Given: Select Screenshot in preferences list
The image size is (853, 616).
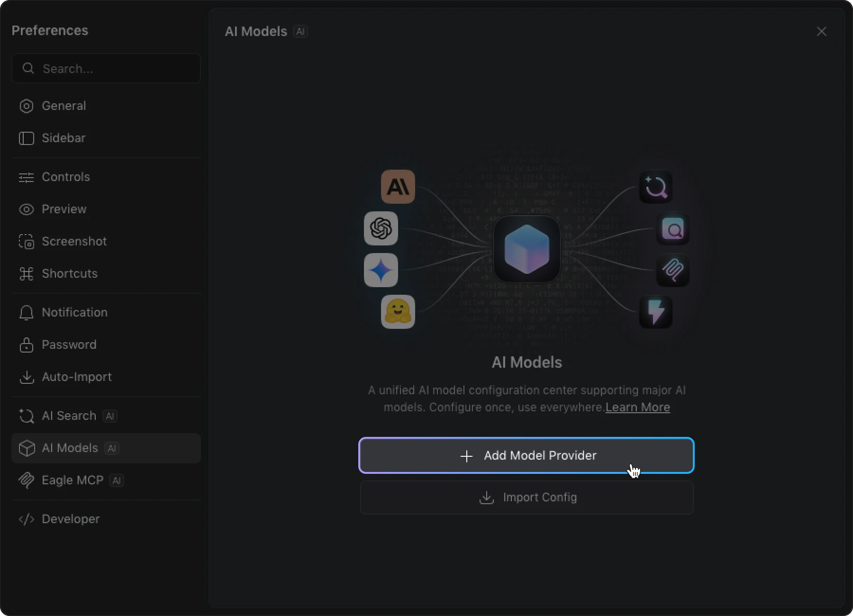Looking at the screenshot, I should tap(74, 241).
